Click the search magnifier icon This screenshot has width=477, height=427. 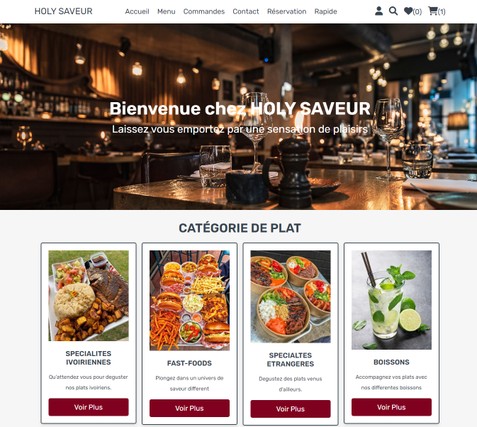tap(393, 11)
